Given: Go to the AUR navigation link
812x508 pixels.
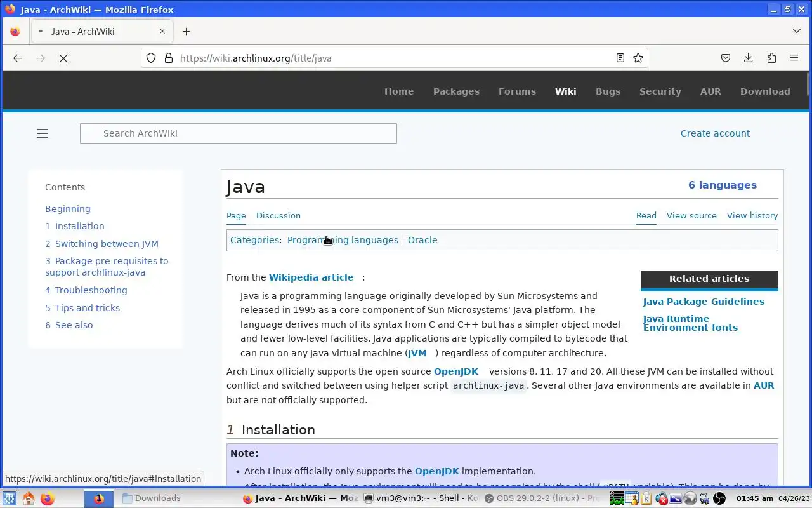Looking at the screenshot, I should [x=710, y=91].
